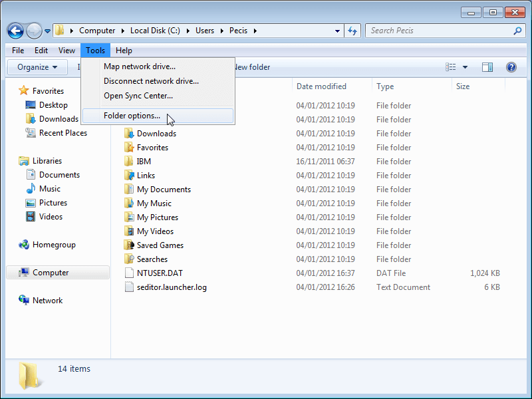
Task: Click the My Pictures folder icon
Action: coord(129,217)
